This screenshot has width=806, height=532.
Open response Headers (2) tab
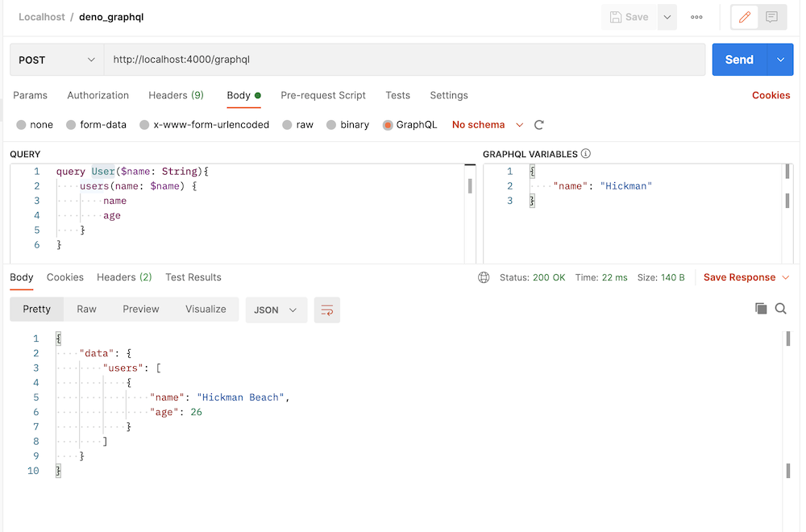[x=124, y=277]
